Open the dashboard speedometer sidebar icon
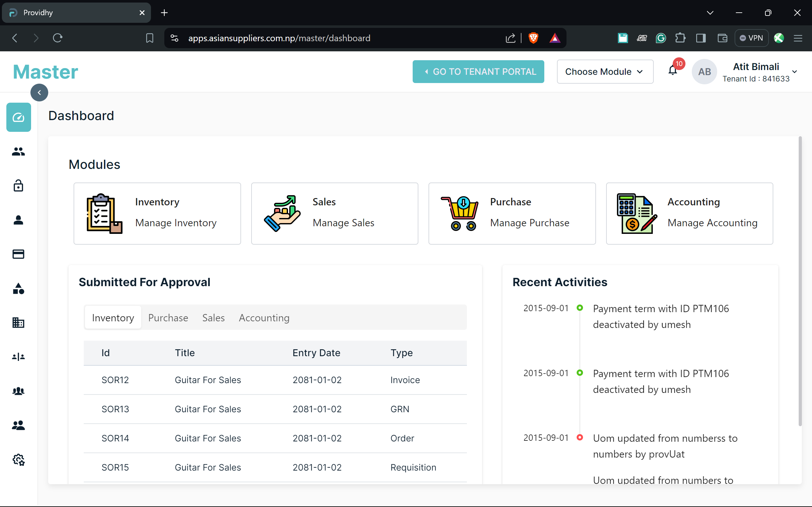812x507 pixels. click(x=18, y=117)
